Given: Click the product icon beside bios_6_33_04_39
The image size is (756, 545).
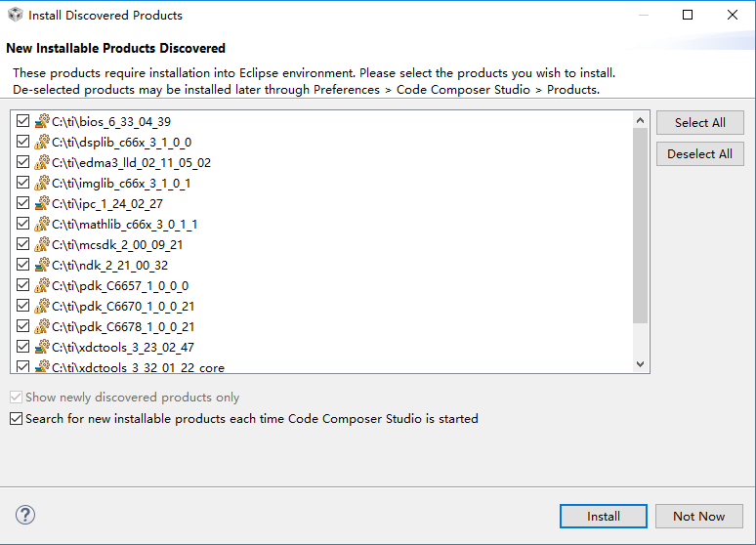Looking at the screenshot, I should pos(42,121).
